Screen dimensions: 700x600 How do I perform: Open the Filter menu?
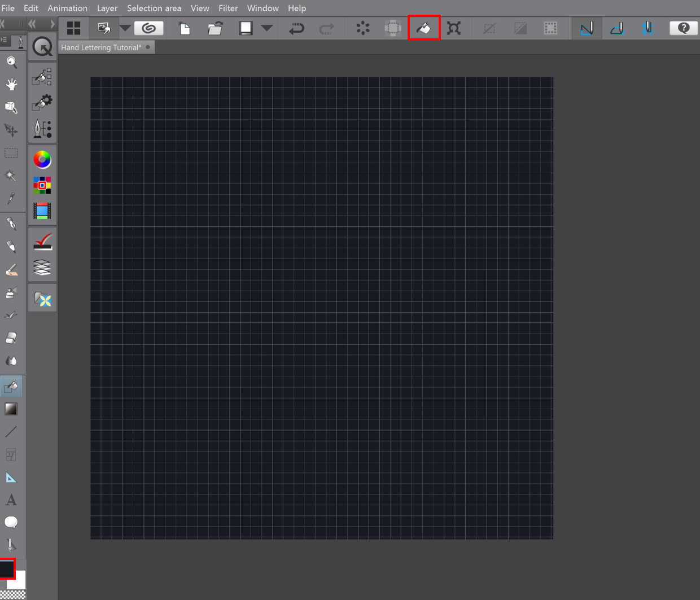(x=228, y=8)
